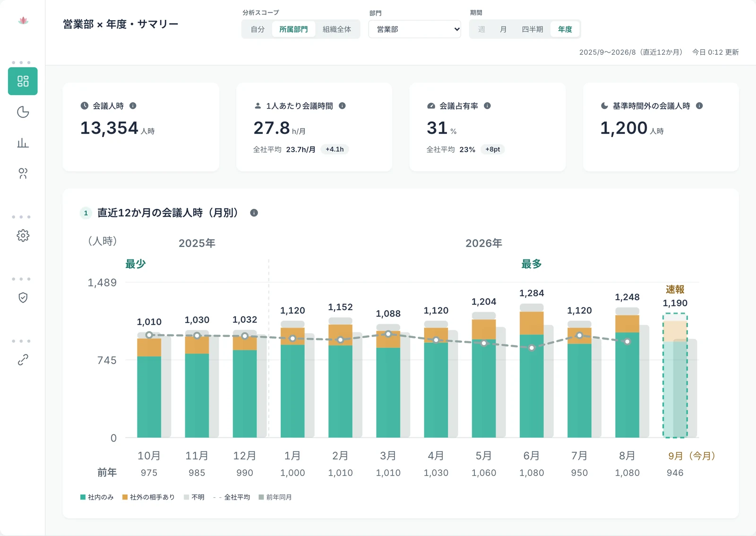The height and width of the screenshot is (536, 756).
Task: Switch period to 四半期
Action: click(533, 29)
